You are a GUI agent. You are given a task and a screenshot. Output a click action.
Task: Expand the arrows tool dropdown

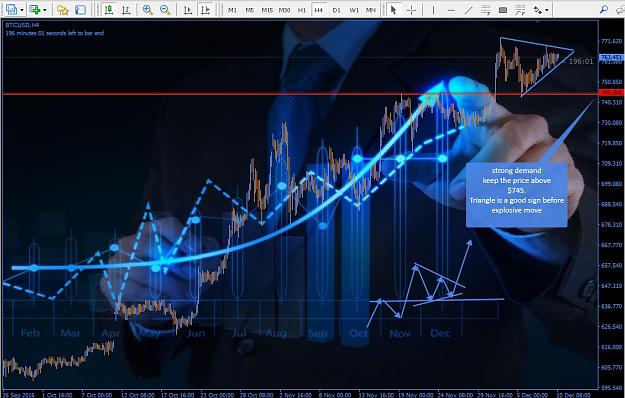[x=546, y=10]
